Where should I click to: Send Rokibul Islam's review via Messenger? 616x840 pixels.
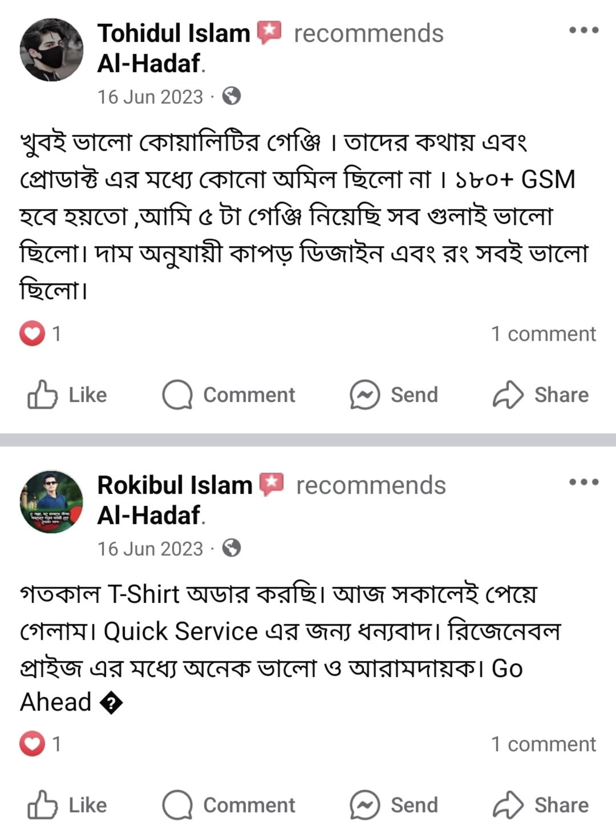[x=394, y=805]
